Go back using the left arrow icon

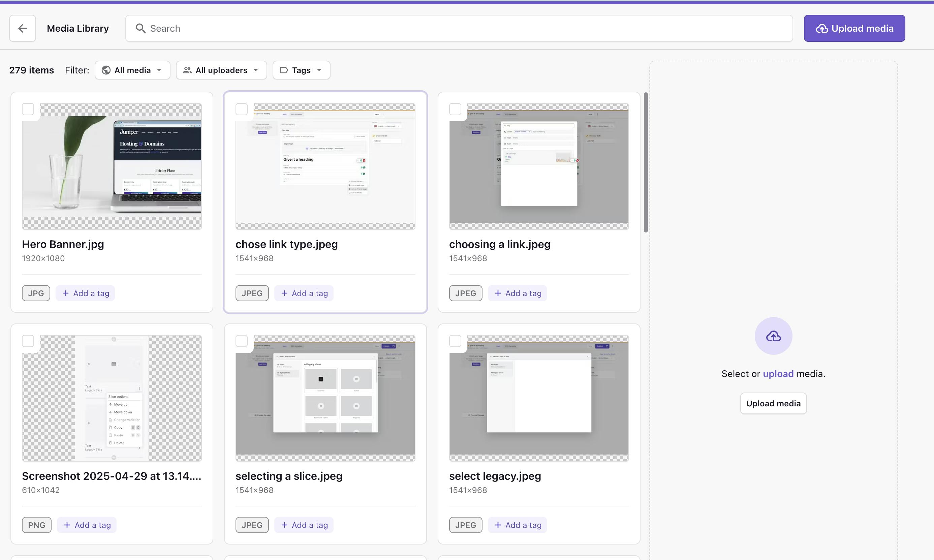pyautogui.click(x=23, y=28)
